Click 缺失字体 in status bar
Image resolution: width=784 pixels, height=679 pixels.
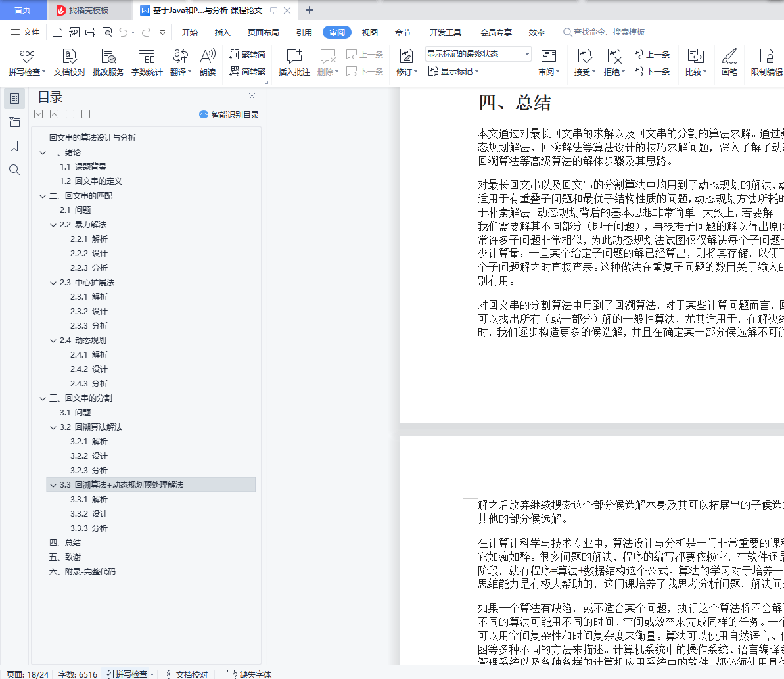coord(249,674)
